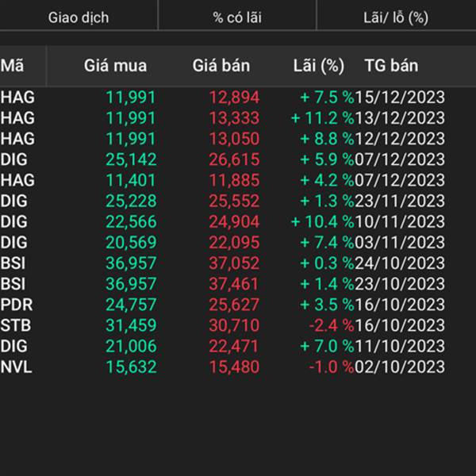Viewport: 476px width, 476px height.
Task: Select the date 11/10/2023
Action: click(x=400, y=346)
